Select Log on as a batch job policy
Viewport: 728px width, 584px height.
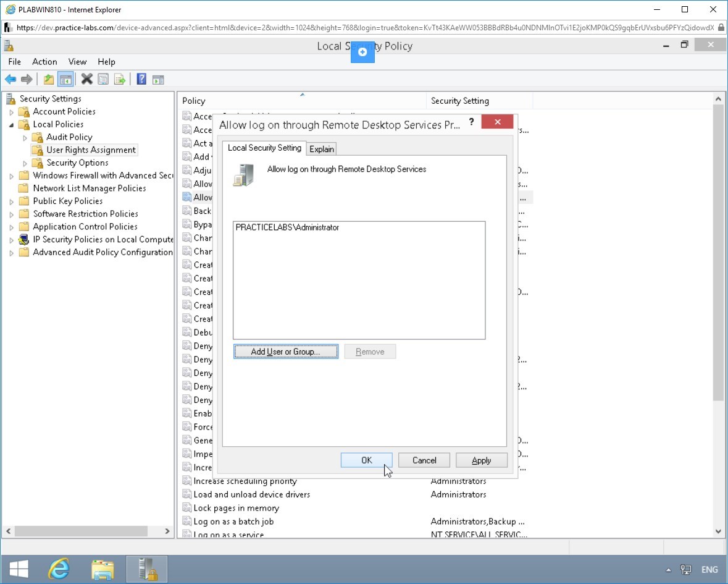point(233,522)
